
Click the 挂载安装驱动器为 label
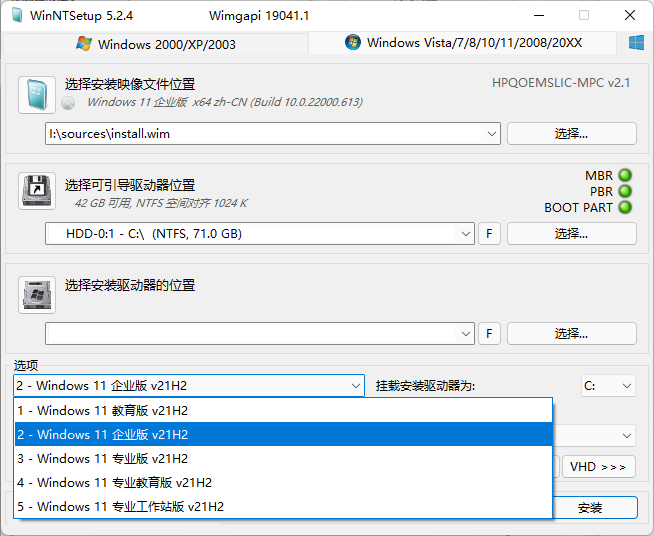click(x=425, y=386)
